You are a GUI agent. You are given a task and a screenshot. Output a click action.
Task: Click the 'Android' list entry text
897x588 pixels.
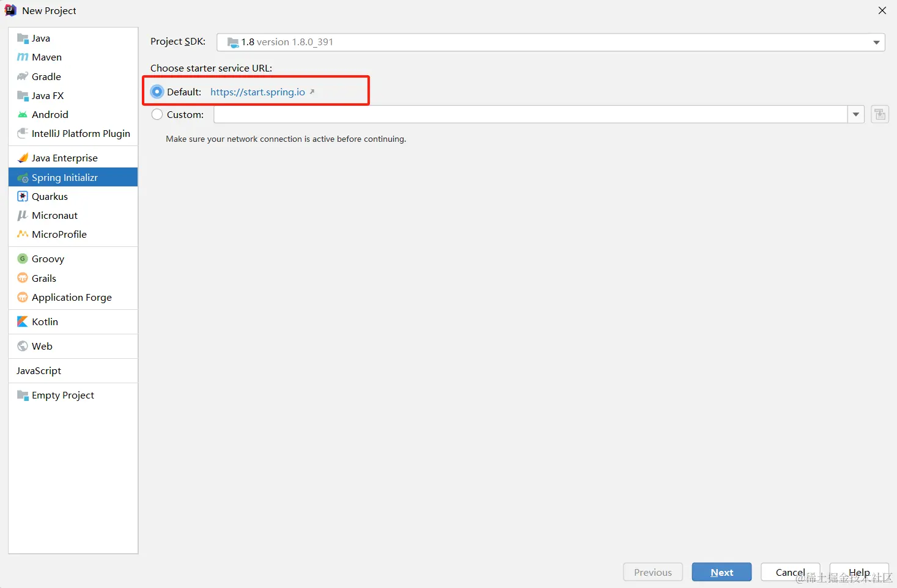pos(50,114)
